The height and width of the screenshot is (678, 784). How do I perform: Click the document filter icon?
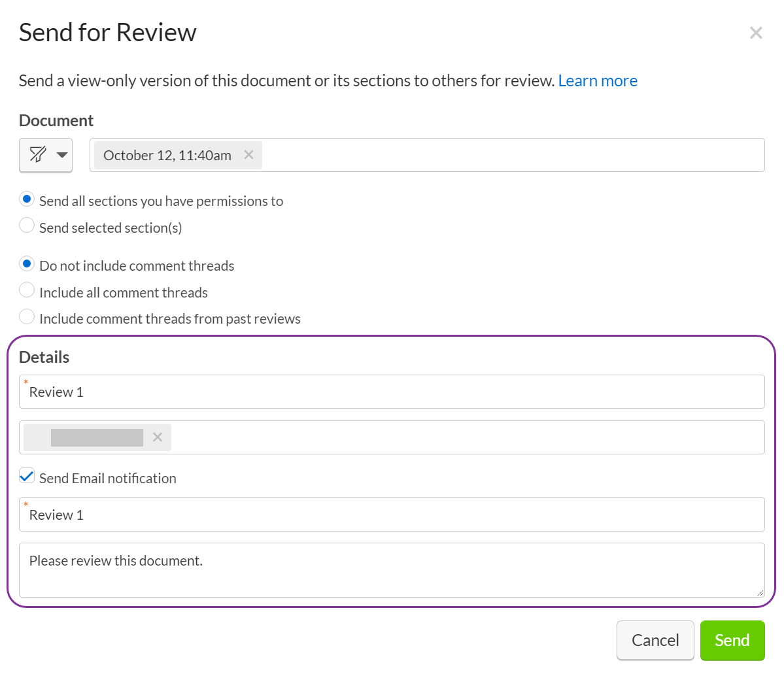click(x=39, y=155)
